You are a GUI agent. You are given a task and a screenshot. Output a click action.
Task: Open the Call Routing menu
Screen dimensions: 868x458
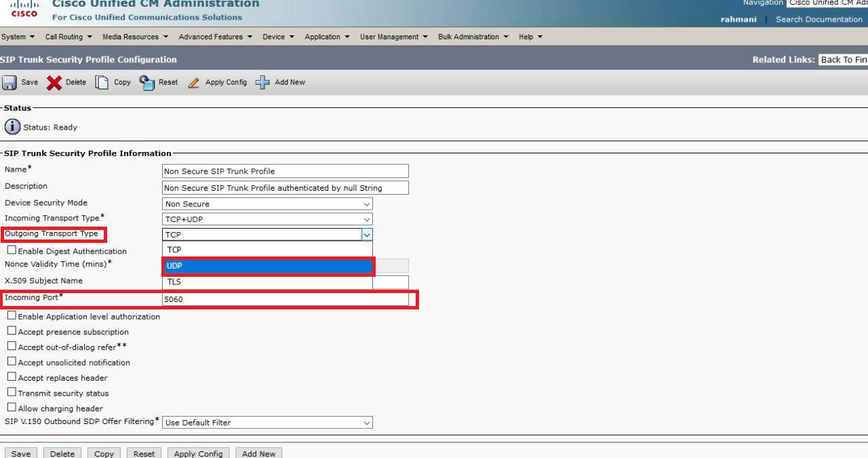pyautogui.click(x=68, y=37)
